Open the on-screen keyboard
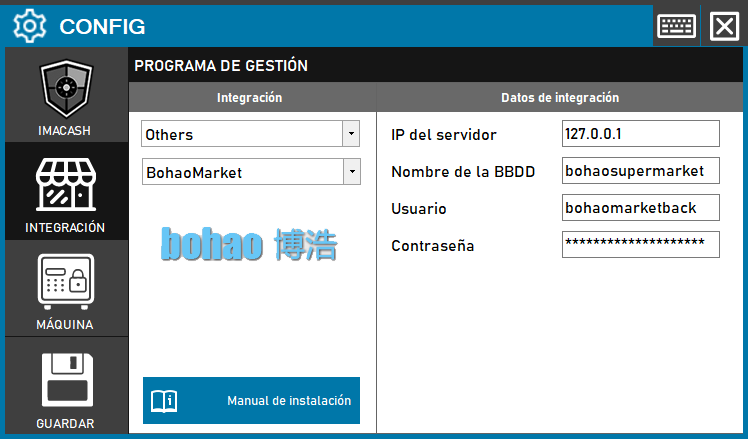This screenshot has height=440, width=752. [677, 25]
